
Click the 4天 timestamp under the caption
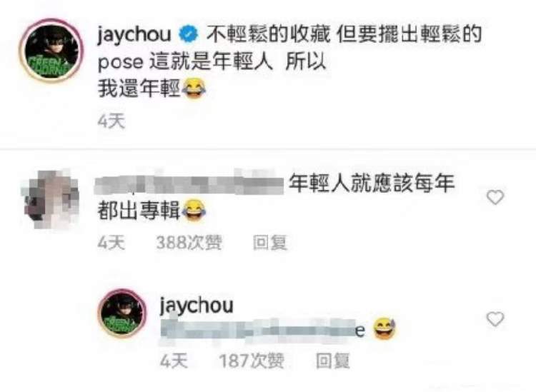(x=111, y=121)
